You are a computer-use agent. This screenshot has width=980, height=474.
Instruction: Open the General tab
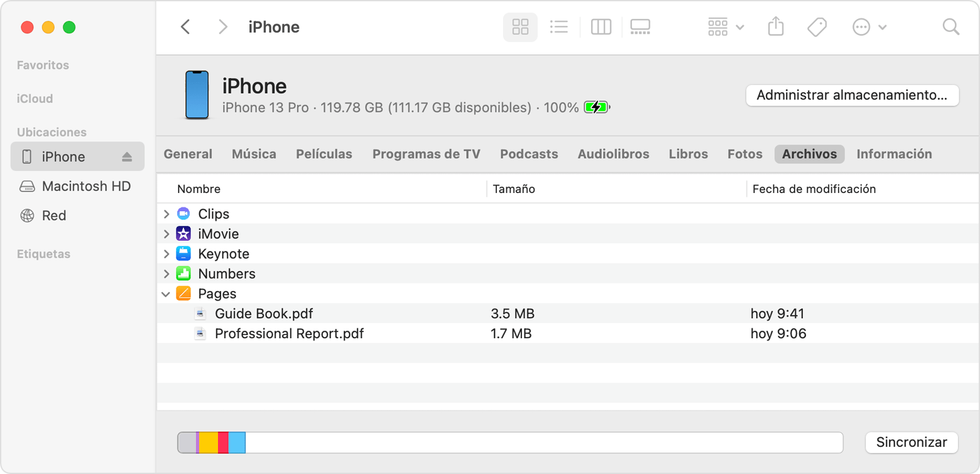[188, 154]
